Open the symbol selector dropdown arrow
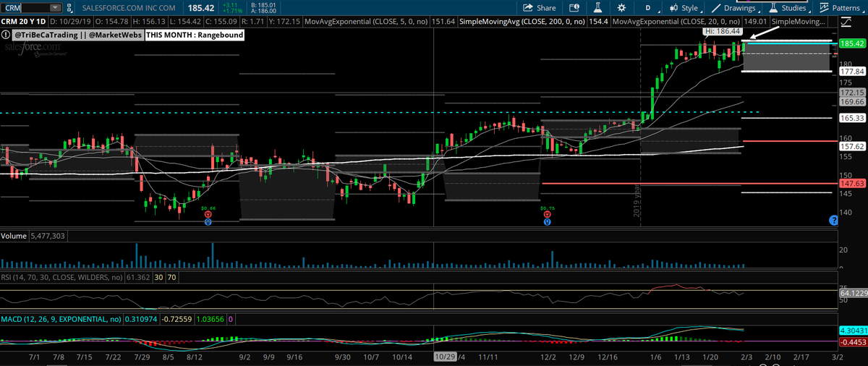The image size is (868, 366). (x=56, y=7)
